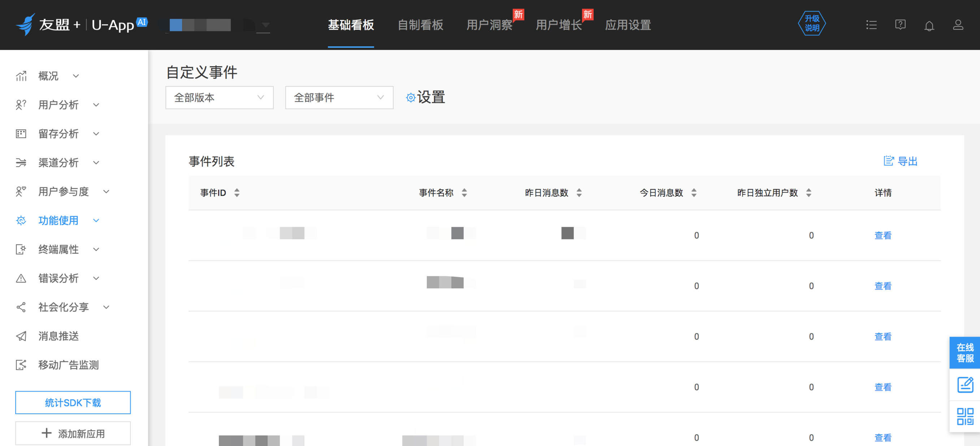Viewport: 980px width, 446px height.
Task: Open the app switcher dropdown arrow
Action: (x=265, y=25)
